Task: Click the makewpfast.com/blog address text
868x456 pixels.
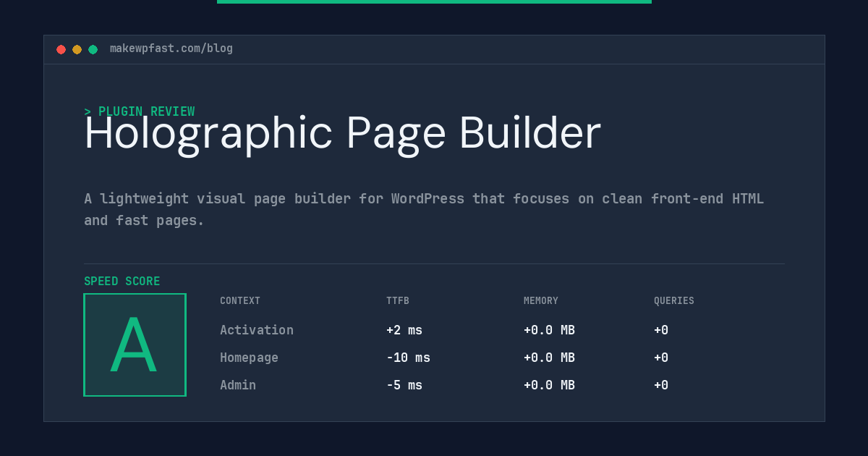Action: coord(171,48)
